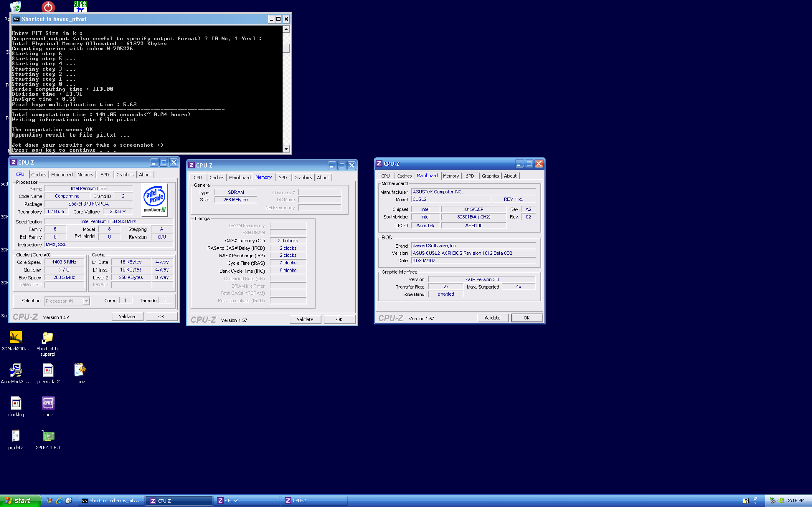The width and height of the screenshot is (812, 507).
Task: Open the Processor #1 selection dropdown
Action: (x=86, y=301)
